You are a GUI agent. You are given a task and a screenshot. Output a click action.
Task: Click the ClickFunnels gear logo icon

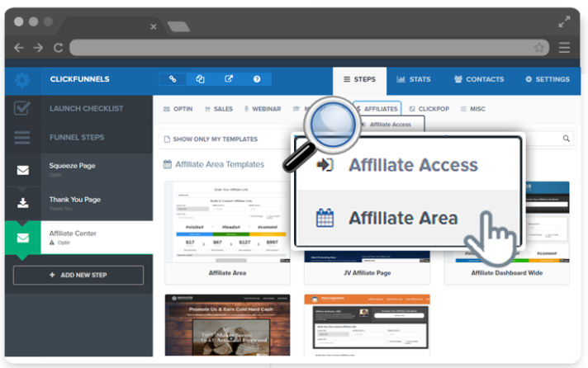[22, 80]
